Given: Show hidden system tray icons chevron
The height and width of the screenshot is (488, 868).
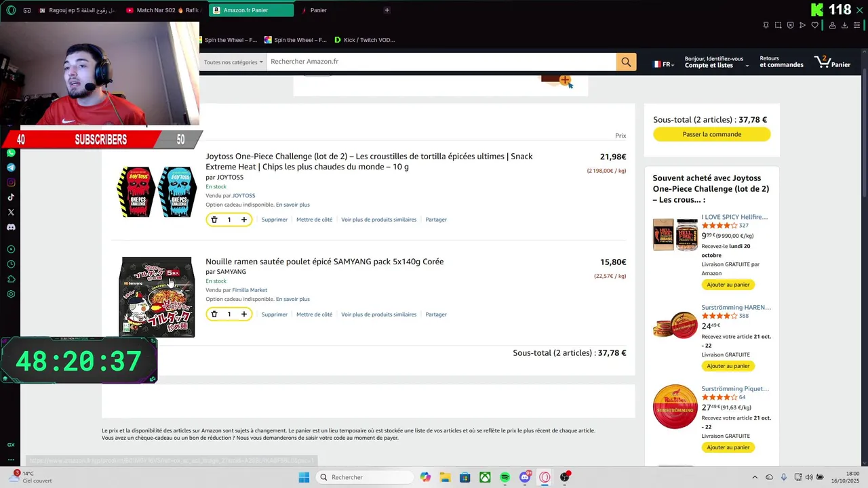Looking at the screenshot, I should (755, 477).
